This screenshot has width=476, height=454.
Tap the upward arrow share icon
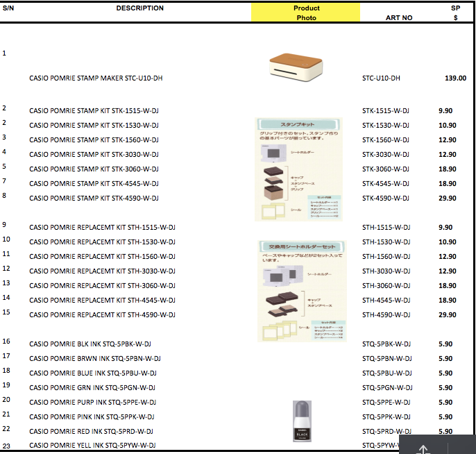(x=423, y=449)
